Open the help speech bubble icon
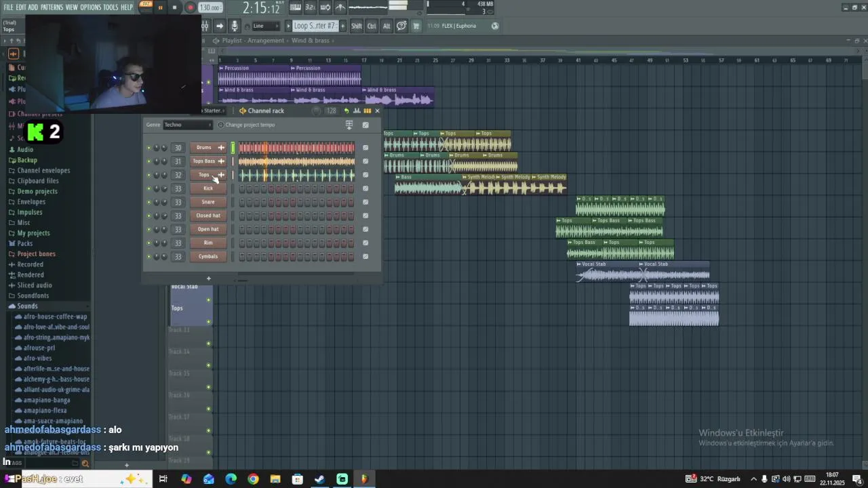Viewport: 868px width, 488px height. pyautogui.click(x=401, y=26)
